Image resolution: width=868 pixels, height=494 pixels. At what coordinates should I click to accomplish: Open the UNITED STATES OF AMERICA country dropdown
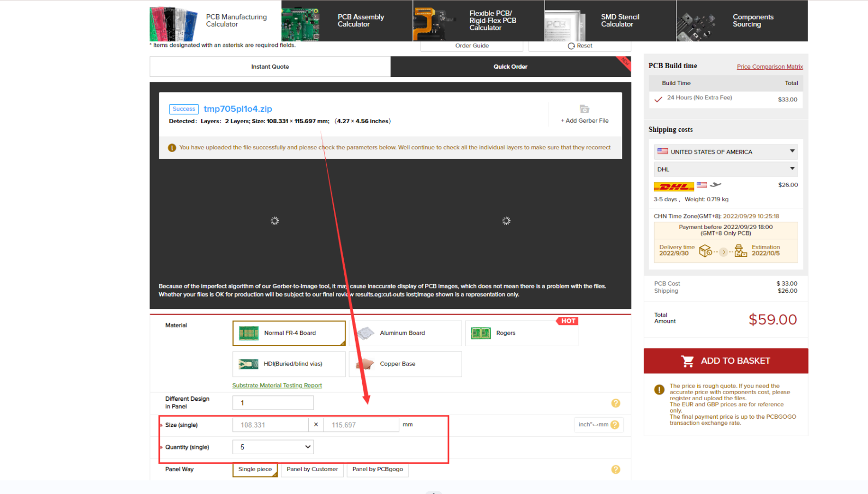tap(726, 152)
